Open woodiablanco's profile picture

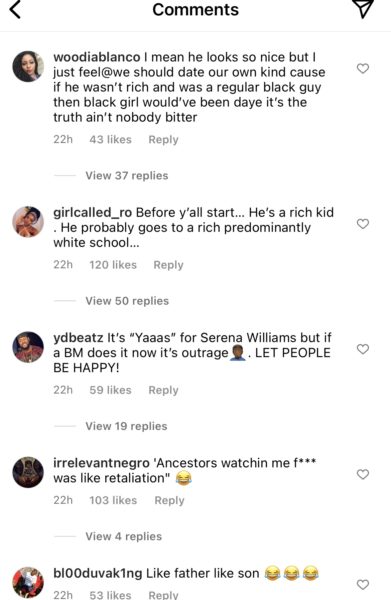point(28,66)
